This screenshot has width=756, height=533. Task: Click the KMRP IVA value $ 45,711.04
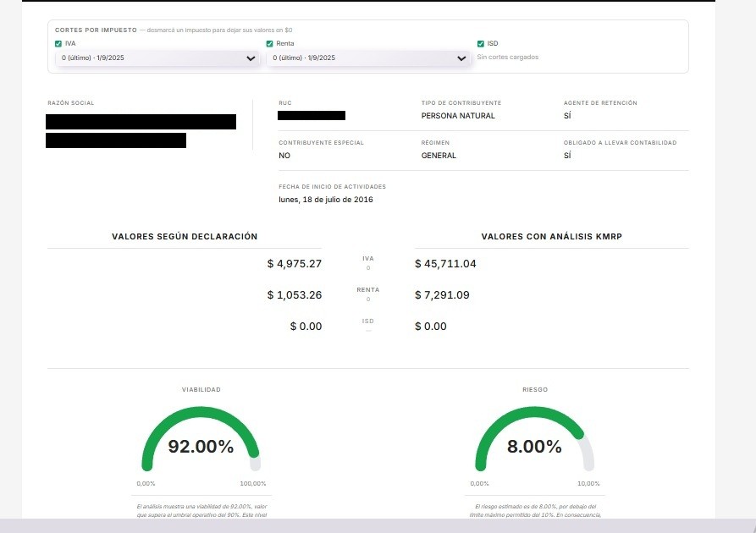coord(445,264)
